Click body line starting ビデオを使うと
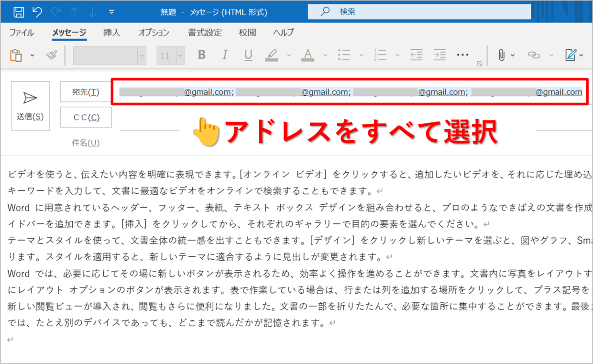Image resolution: width=593 pixels, height=364 pixels. (300, 175)
